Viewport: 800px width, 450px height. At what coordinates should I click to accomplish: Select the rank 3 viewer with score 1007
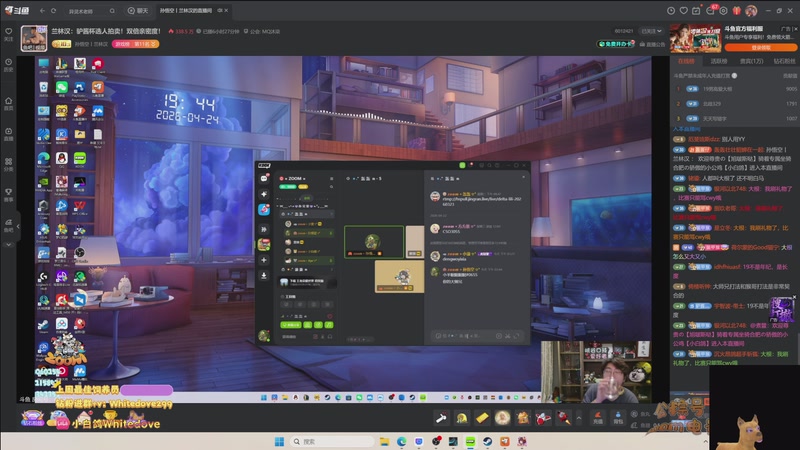click(735, 118)
